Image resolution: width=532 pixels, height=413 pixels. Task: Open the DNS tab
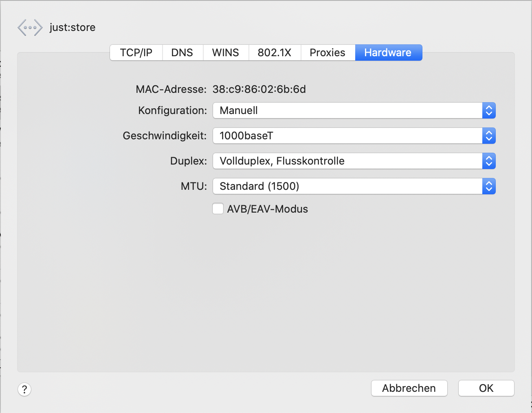[182, 53]
